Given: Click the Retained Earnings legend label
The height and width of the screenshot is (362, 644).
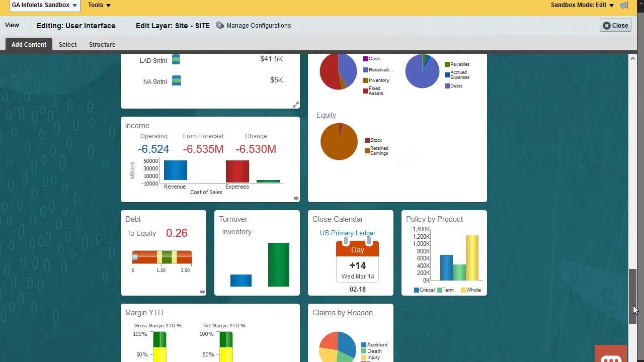Looking at the screenshot, I should (379, 151).
